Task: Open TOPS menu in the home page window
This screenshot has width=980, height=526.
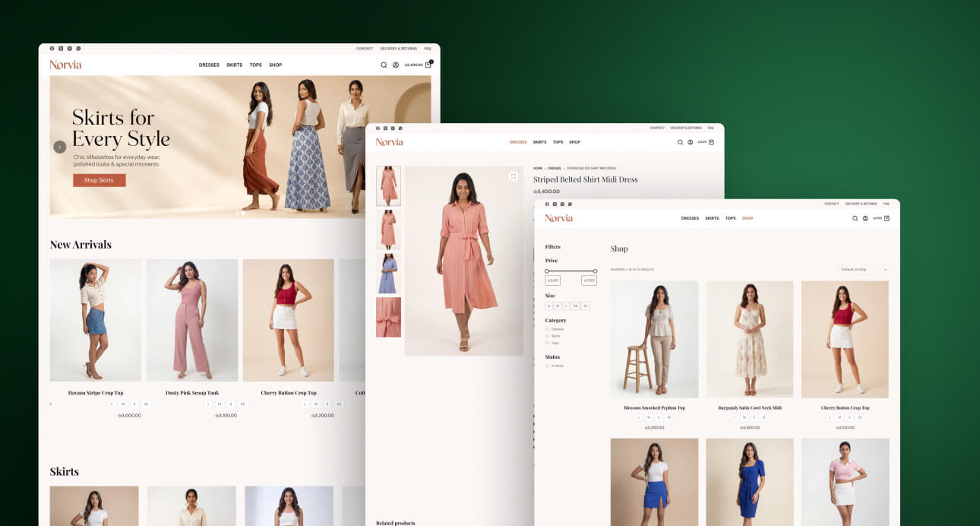Action: [256, 65]
